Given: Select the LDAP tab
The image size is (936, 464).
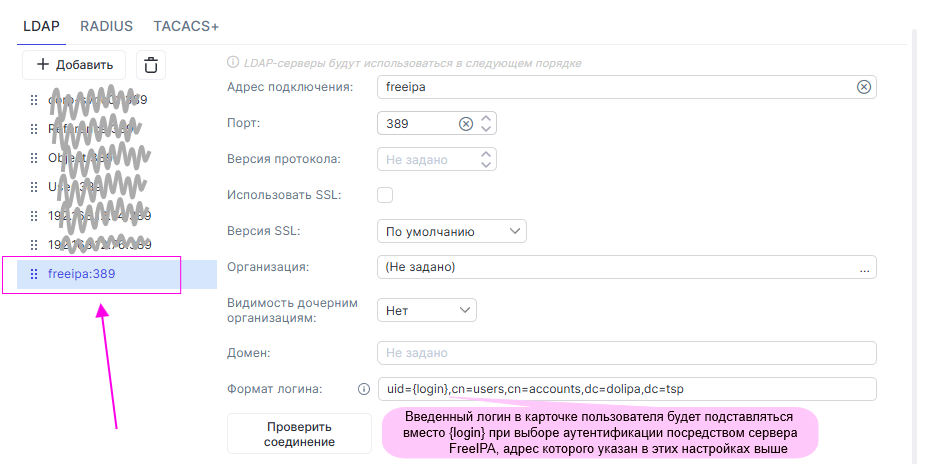Looking at the screenshot, I should (42, 26).
